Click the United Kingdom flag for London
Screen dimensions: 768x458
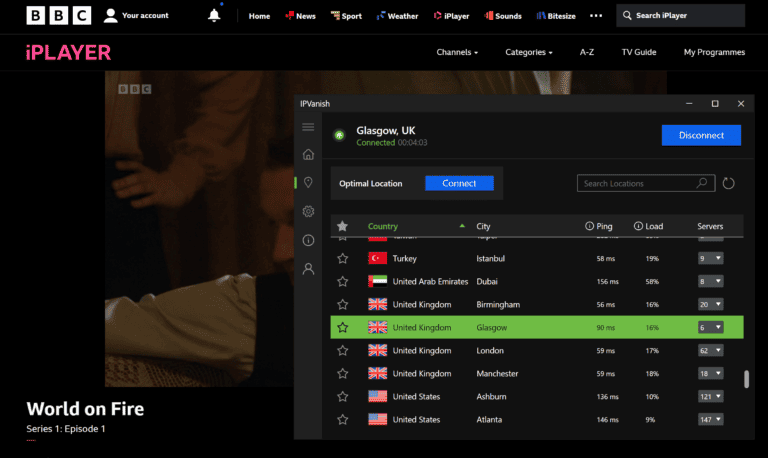(377, 350)
